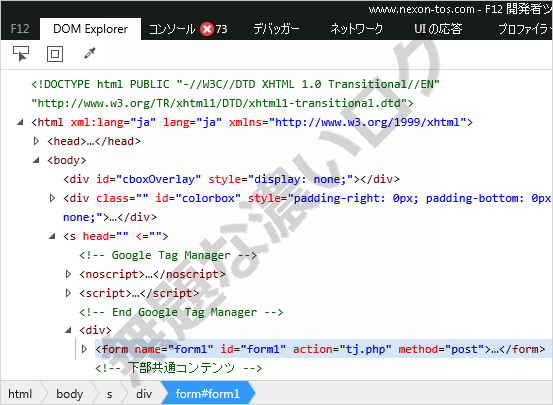Select the 下部共通コンテンツ comment row

(x=178, y=368)
